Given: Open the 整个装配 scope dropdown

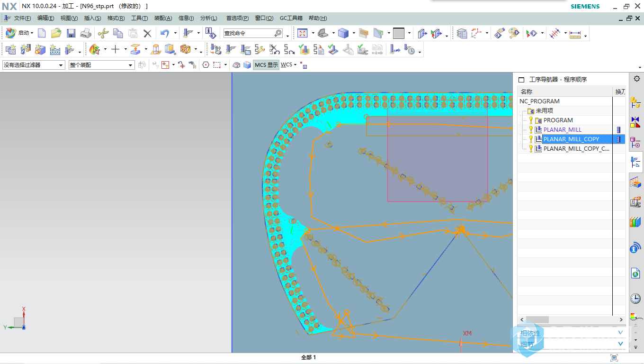Looking at the screenshot, I should 101,65.
